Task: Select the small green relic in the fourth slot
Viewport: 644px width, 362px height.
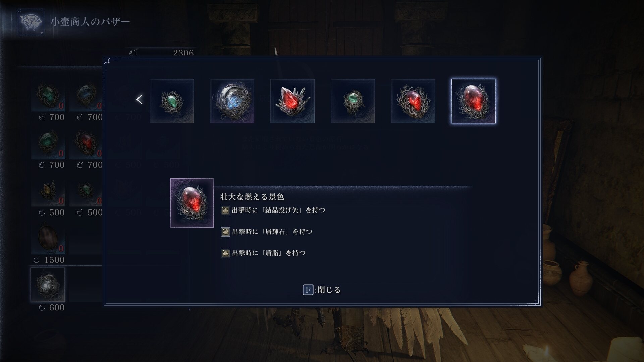Action: coord(353,101)
